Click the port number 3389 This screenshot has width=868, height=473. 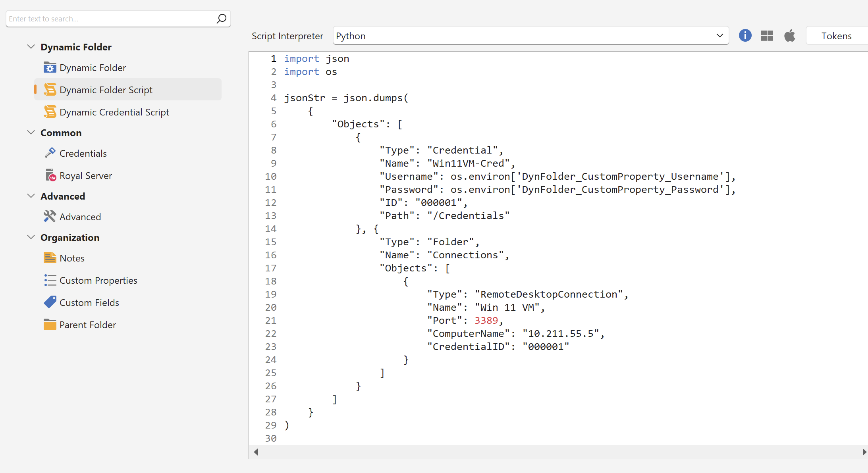tap(486, 321)
